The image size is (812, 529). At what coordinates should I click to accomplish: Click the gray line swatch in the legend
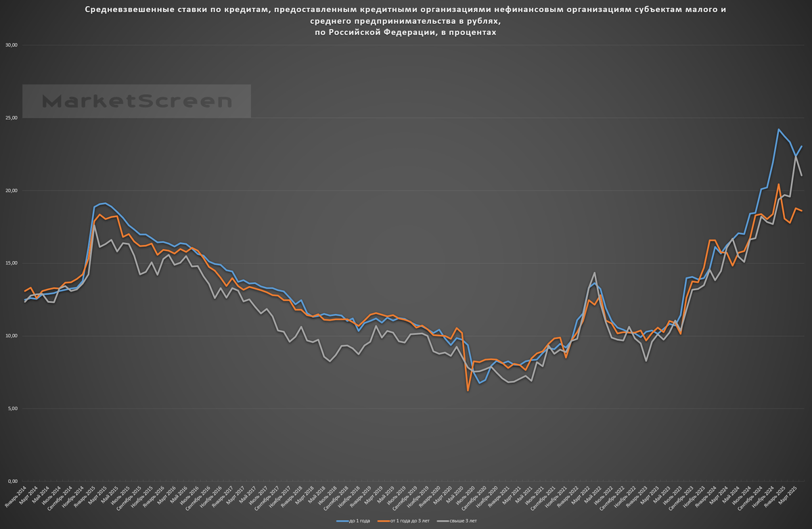coord(443,521)
